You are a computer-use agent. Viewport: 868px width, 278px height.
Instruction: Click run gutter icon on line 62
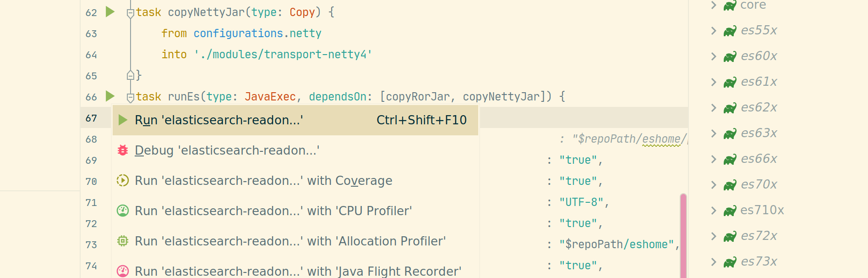(x=110, y=11)
